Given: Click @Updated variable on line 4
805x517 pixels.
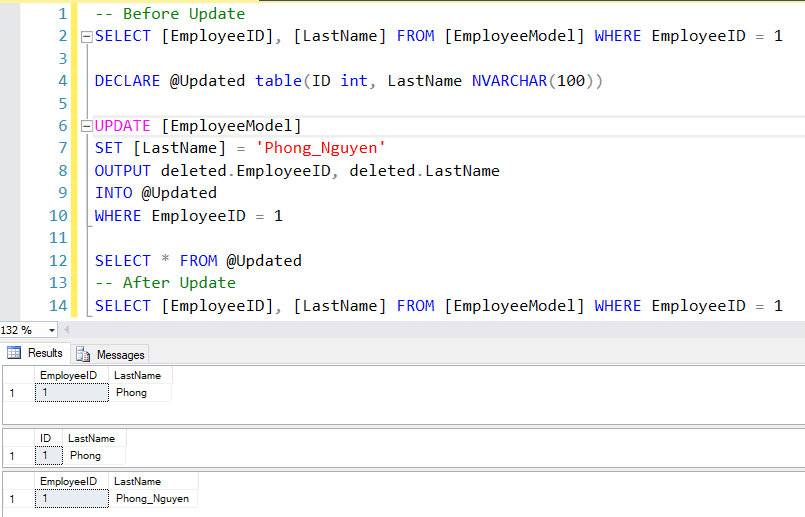Looking at the screenshot, I should coord(207,81).
